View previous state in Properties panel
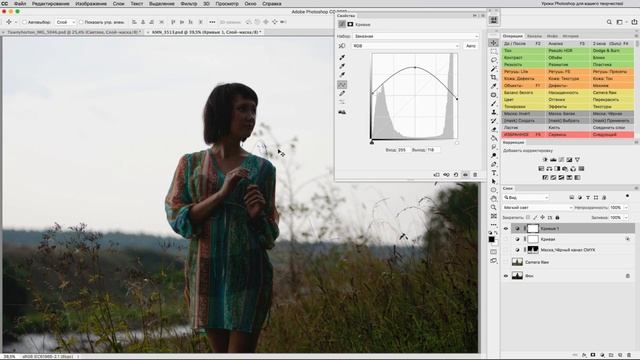This screenshot has width=640, height=360. pyautogui.click(x=446, y=175)
